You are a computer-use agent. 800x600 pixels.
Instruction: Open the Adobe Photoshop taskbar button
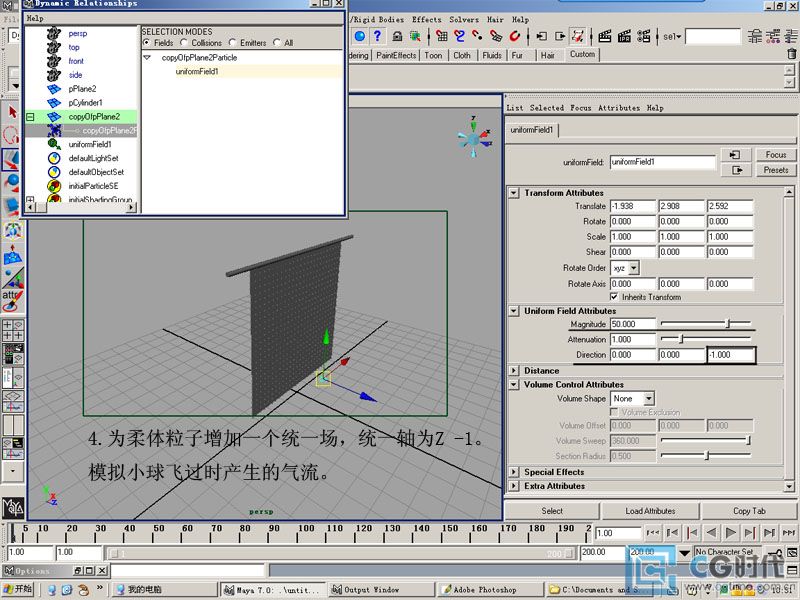pos(489,589)
